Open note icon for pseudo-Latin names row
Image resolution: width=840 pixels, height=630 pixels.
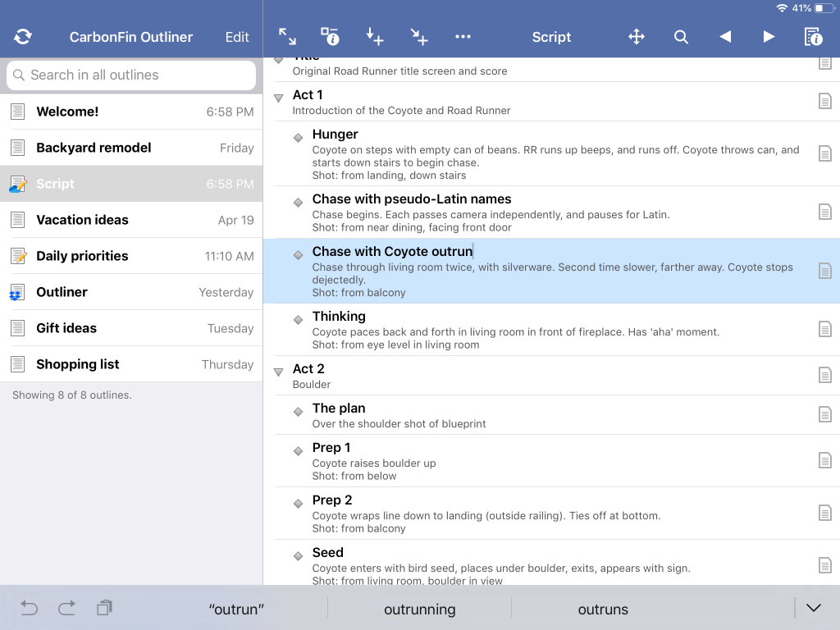pyautogui.click(x=825, y=212)
